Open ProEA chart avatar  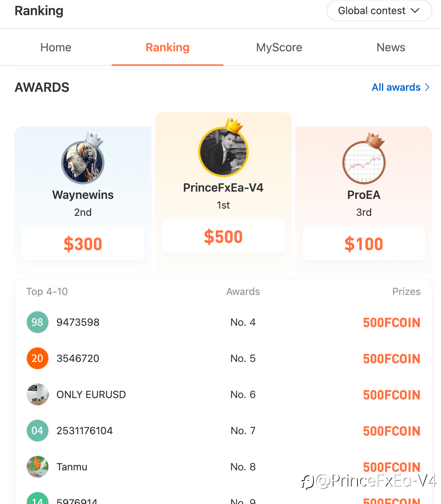[x=364, y=163]
